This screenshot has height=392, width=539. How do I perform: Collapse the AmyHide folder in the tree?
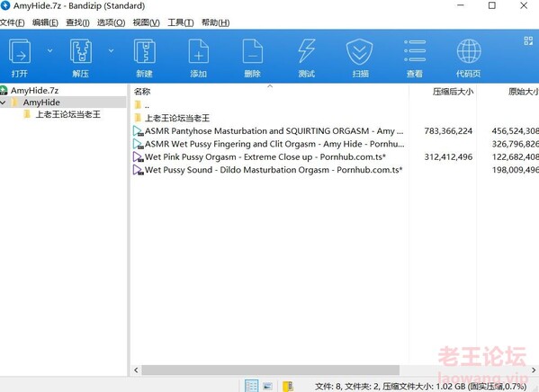click(4, 102)
